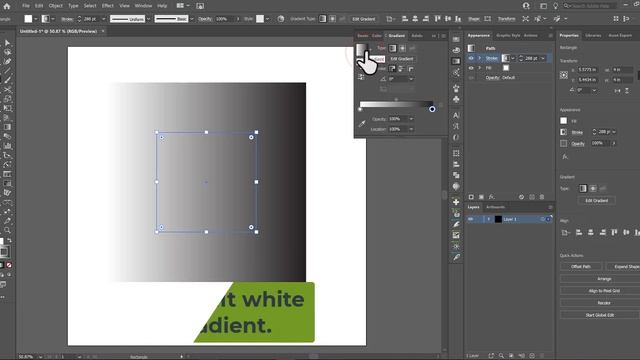Screen dimensions: 640x360
Task: Click the reference point locator in Transform section
Action: [564, 75]
